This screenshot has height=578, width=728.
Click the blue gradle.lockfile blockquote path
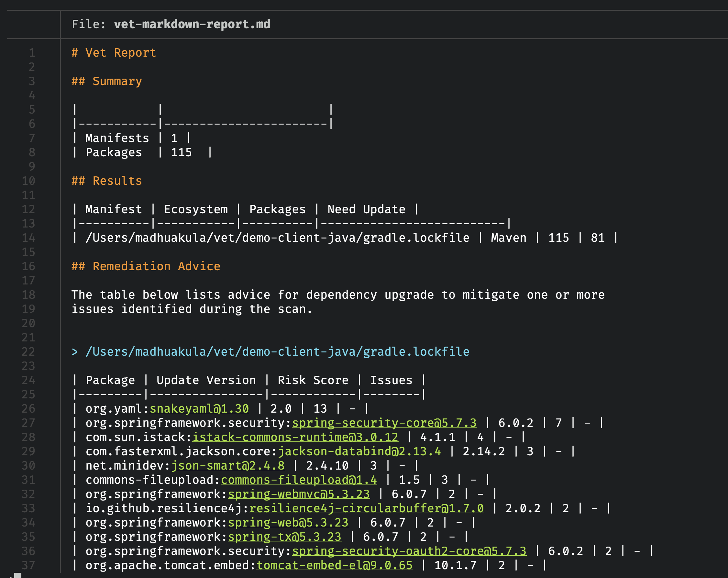coord(270,352)
